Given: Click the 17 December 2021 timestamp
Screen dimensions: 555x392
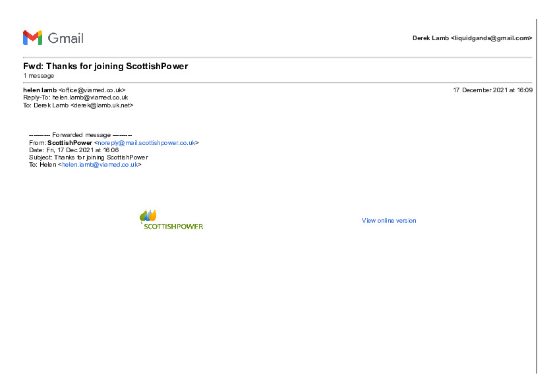Looking at the screenshot, I should click(x=492, y=90).
